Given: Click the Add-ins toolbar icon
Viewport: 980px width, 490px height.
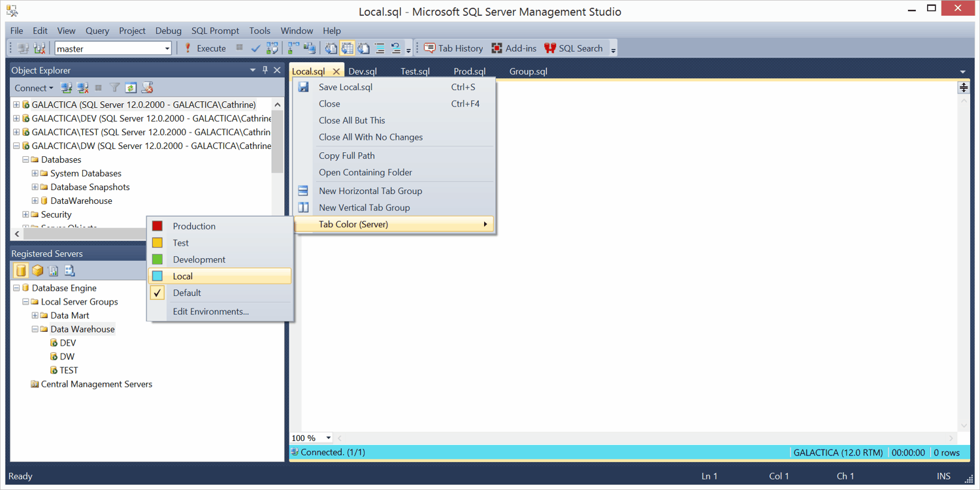Looking at the screenshot, I should coord(514,48).
